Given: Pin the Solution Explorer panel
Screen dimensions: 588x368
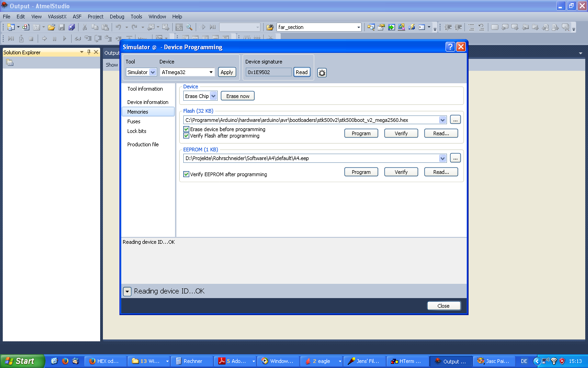Looking at the screenshot, I should pos(89,52).
